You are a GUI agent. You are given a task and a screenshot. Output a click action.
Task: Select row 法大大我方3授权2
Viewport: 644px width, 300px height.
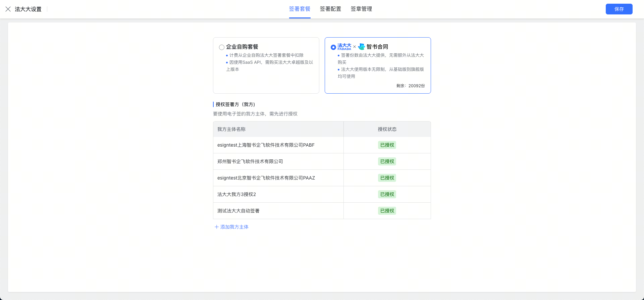pos(322,194)
